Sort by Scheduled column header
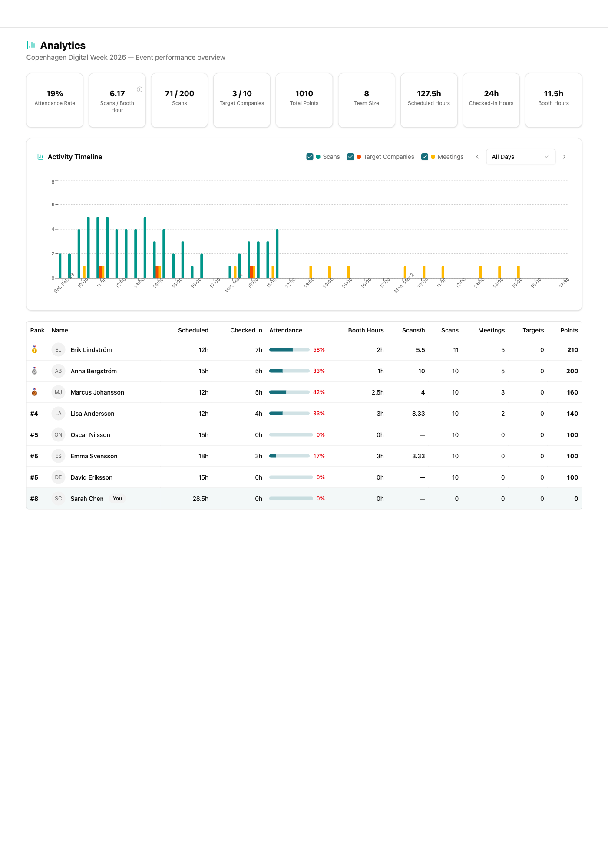Screen dimensions: 608x868 [193, 330]
